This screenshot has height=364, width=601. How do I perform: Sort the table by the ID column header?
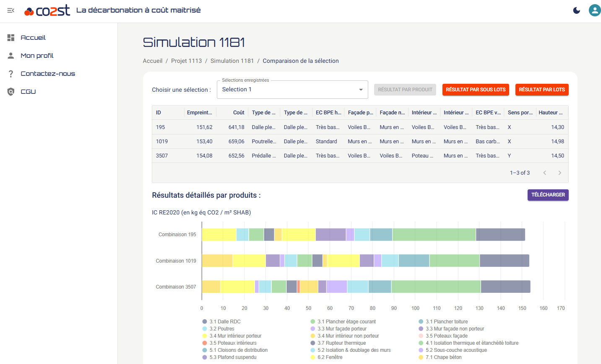coord(159,113)
